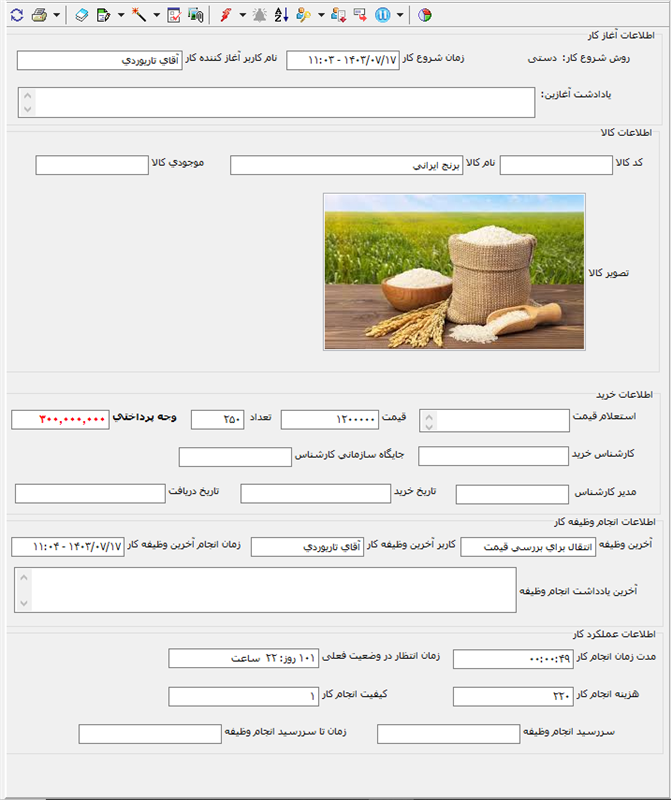671x800 pixels.
Task: Click the refresh icon in toolbar
Action: (16, 15)
